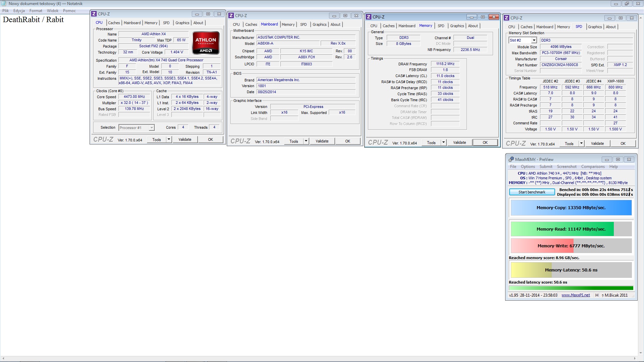Screen dimensions: 644x362
Task: Open the Processor #1 selection dropdown
Action: pyautogui.click(x=152, y=128)
